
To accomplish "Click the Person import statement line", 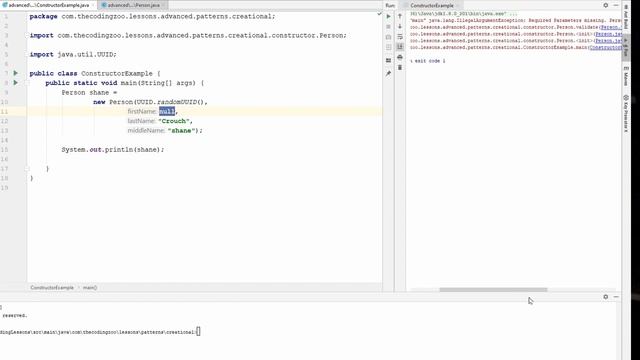I will [x=188, y=36].
